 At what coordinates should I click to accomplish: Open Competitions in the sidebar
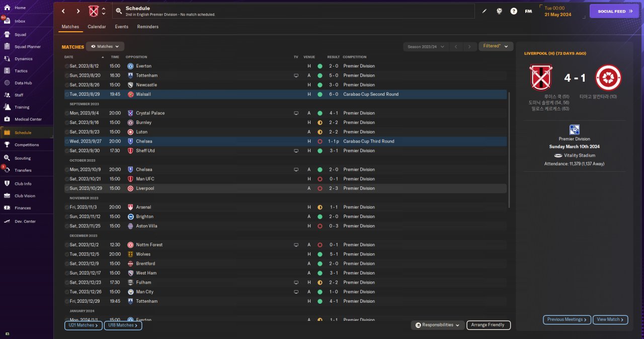coord(27,145)
